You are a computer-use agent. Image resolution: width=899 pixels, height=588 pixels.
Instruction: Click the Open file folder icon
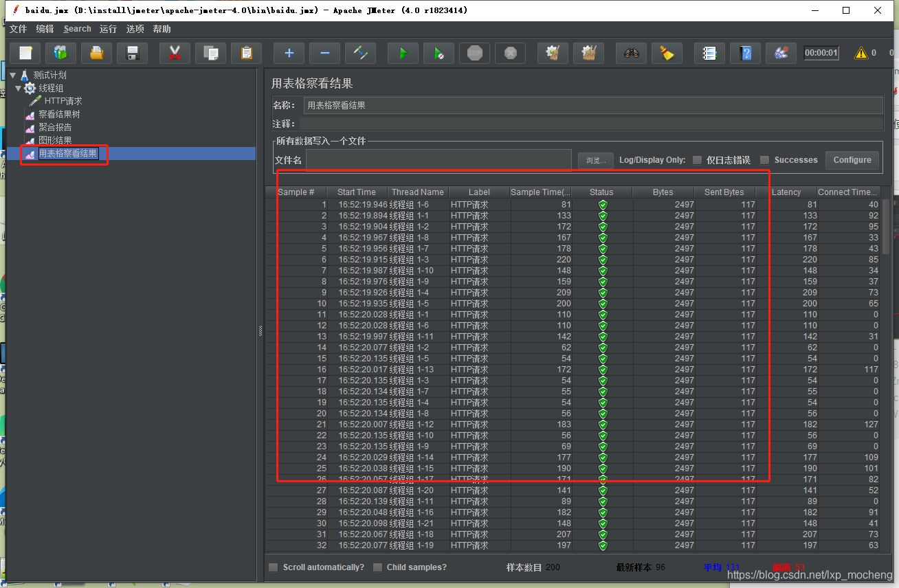[97, 53]
